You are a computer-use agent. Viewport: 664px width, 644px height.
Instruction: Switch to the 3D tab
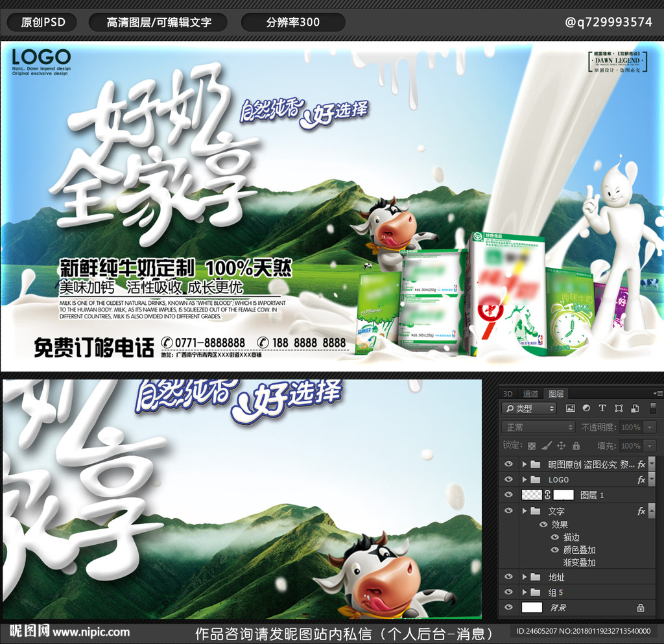pyautogui.click(x=508, y=394)
